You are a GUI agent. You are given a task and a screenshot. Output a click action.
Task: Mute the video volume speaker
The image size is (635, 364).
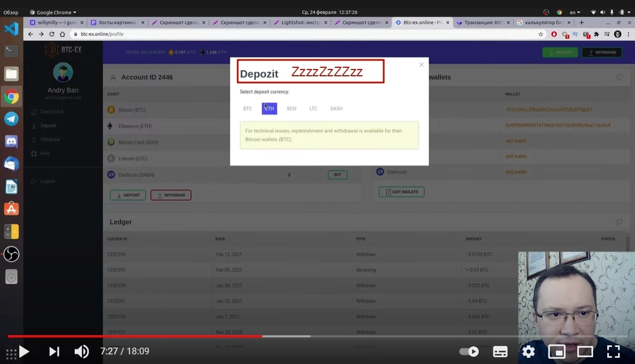click(x=81, y=352)
